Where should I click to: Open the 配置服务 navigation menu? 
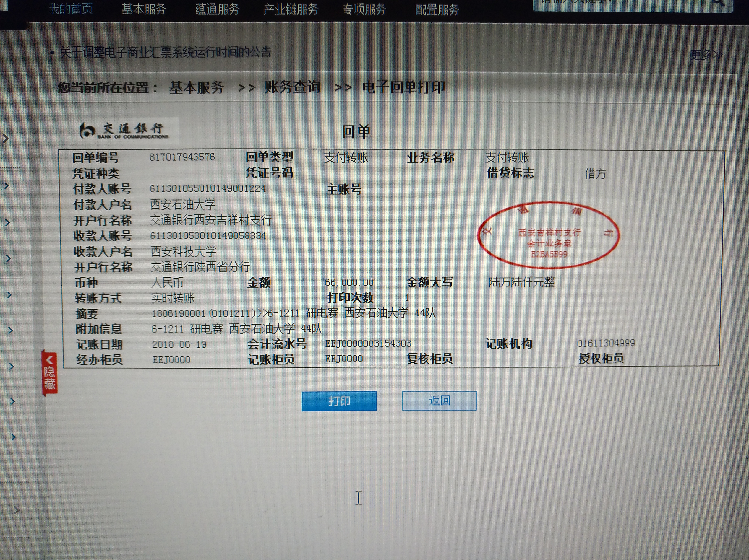437,10
